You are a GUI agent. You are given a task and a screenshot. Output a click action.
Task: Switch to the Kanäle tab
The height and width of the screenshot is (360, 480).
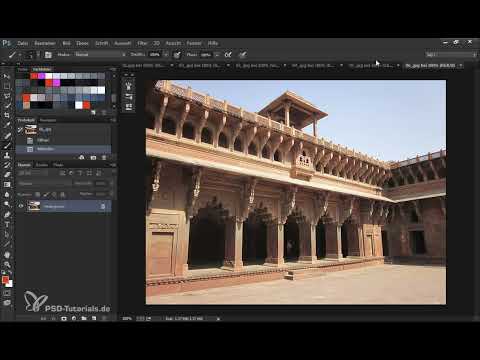click(x=42, y=165)
